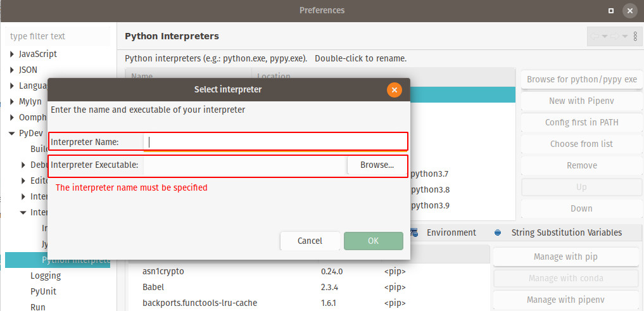Click the Environment tab icon
This screenshot has height=311, width=644.
point(414,232)
